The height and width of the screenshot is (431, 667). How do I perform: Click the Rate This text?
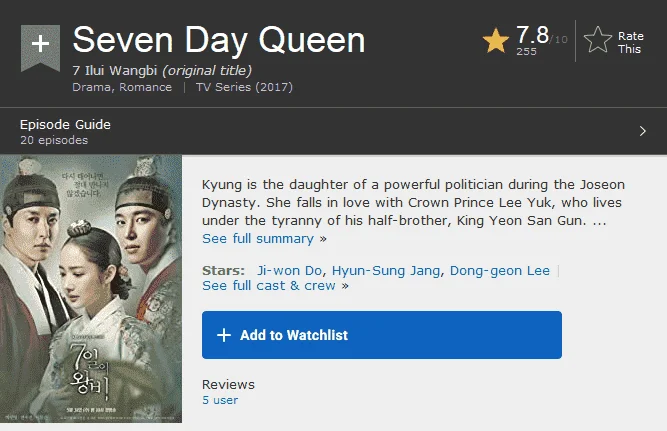tap(630, 43)
